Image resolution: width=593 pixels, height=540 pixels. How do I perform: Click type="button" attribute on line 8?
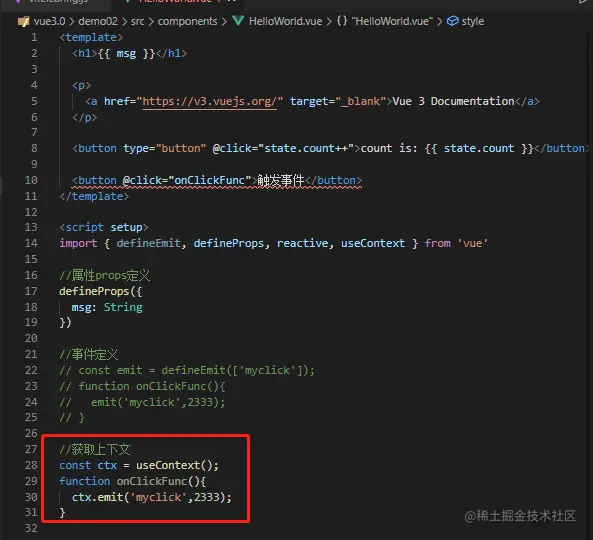point(165,148)
